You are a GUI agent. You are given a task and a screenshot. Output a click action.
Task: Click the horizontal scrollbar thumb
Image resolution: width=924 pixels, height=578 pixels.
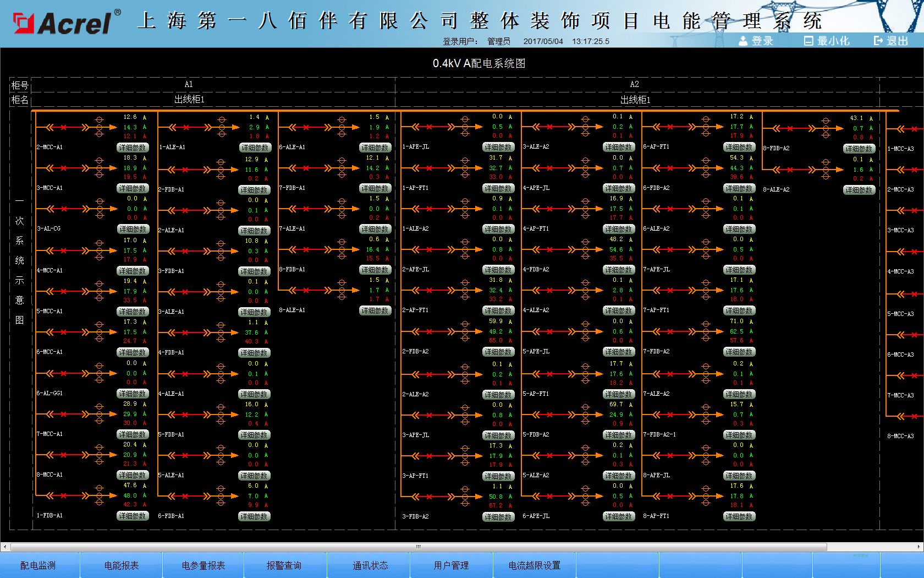[418, 547]
